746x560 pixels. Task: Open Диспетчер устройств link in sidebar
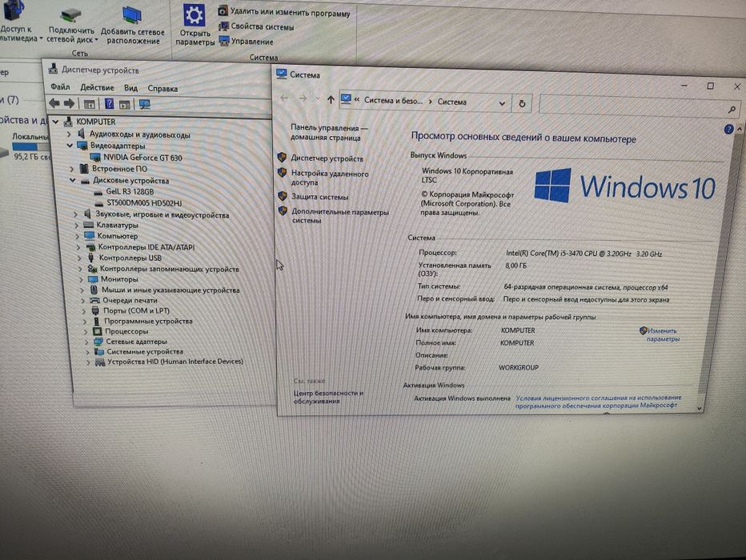coord(327,158)
